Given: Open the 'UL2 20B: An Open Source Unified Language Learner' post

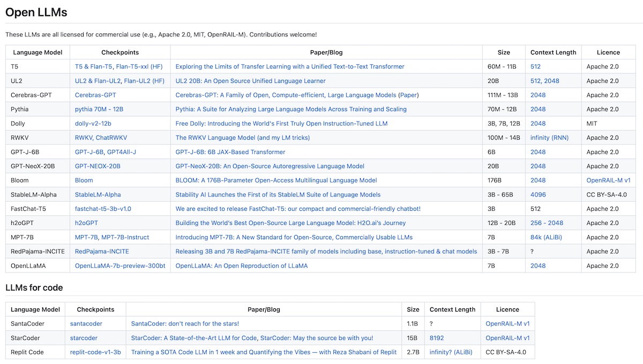Looking at the screenshot, I should [x=251, y=81].
